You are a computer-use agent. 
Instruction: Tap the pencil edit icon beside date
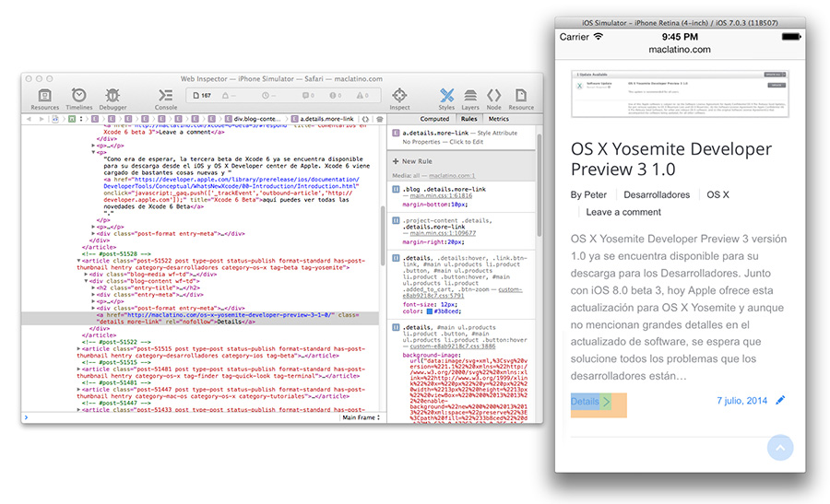780,401
